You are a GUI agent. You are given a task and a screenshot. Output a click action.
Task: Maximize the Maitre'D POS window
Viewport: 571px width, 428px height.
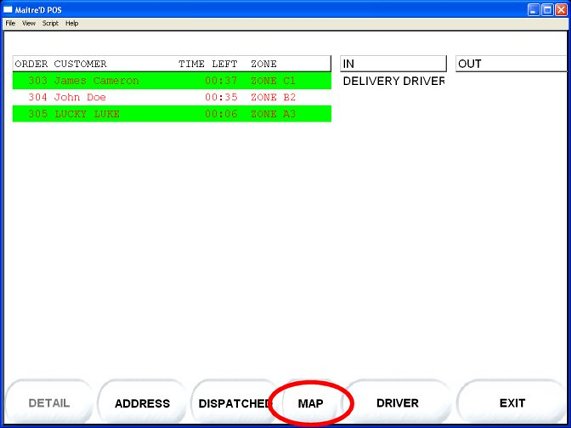(547, 9)
